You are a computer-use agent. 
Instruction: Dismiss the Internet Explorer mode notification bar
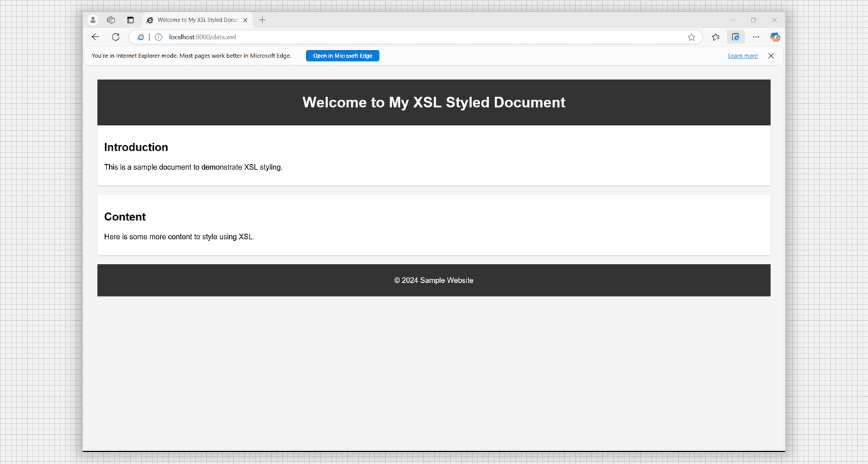click(771, 56)
